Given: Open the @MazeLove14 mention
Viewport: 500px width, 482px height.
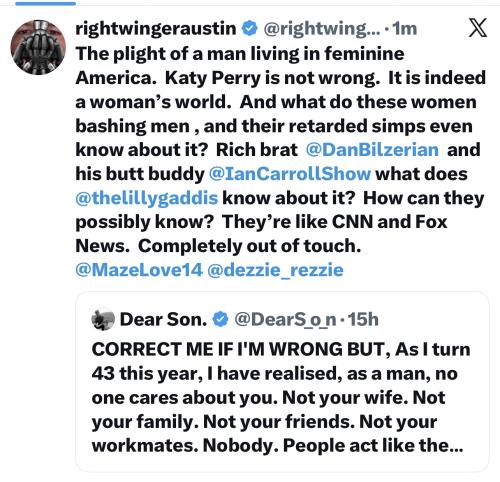Looking at the screenshot, I should tap(139, 270).
